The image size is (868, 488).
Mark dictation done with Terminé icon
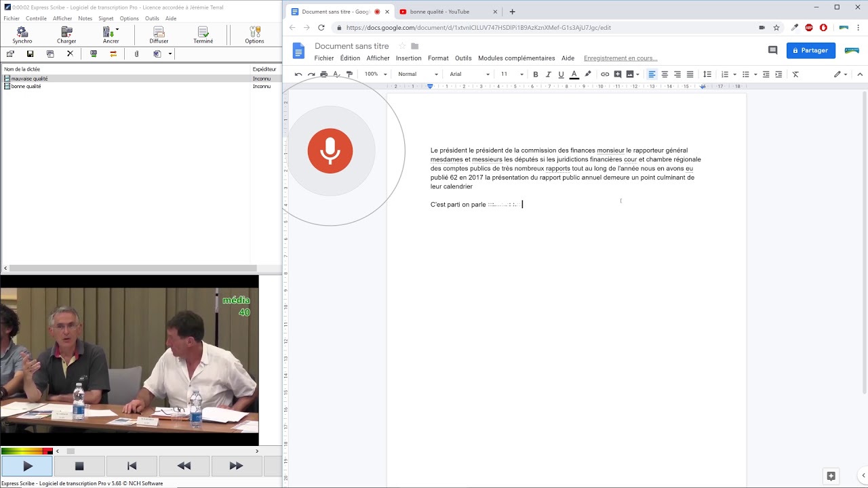[x=203, y=35]
